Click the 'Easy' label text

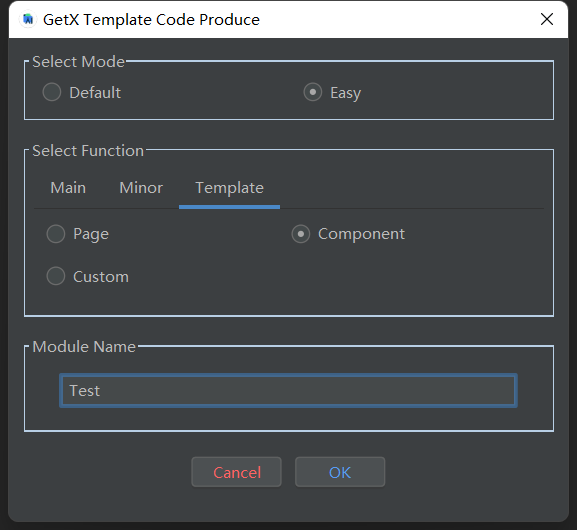tap(346, 93)
